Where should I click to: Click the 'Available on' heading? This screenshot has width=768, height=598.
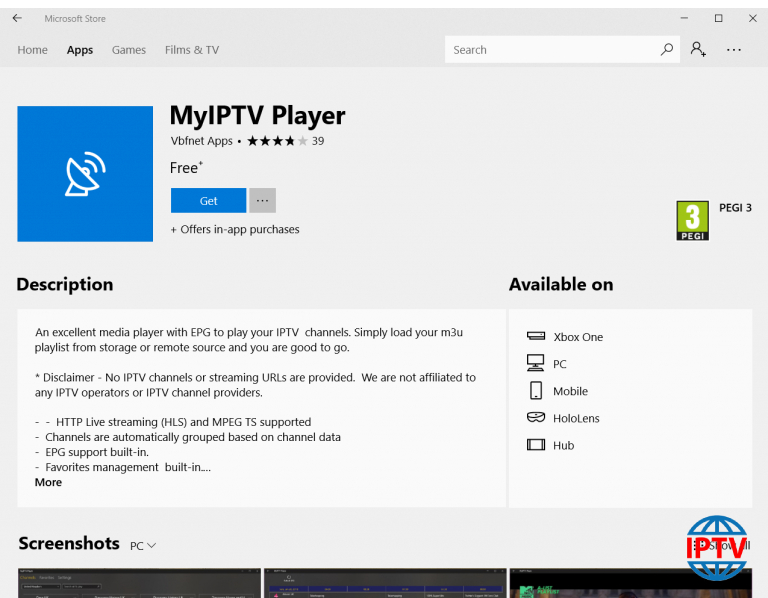561,285
